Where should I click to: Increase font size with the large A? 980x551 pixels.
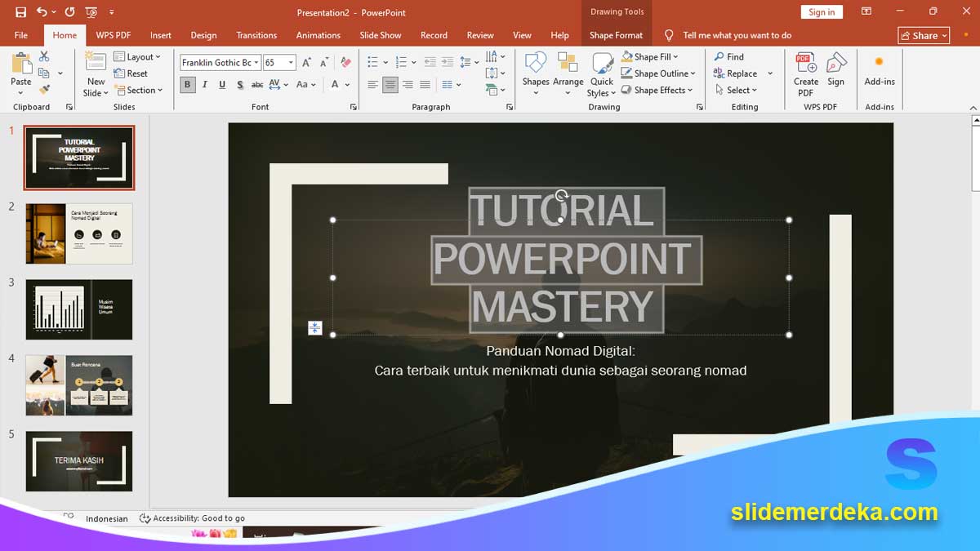306,62
